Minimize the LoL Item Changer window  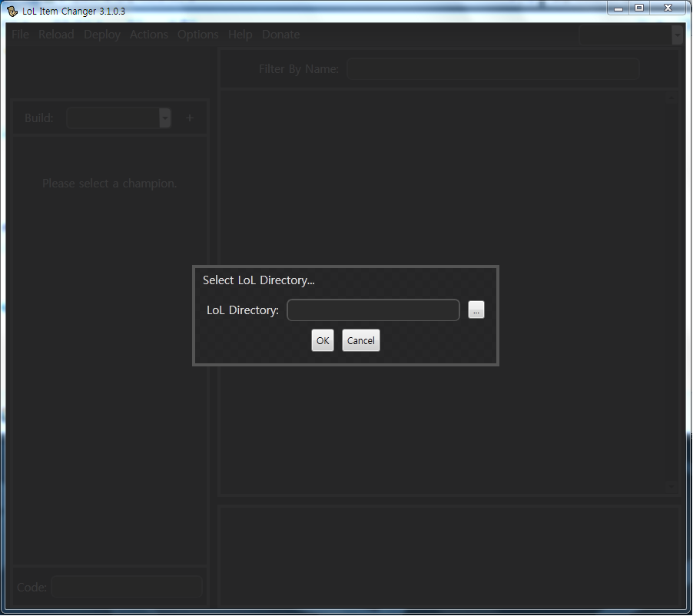click(618, 8)
